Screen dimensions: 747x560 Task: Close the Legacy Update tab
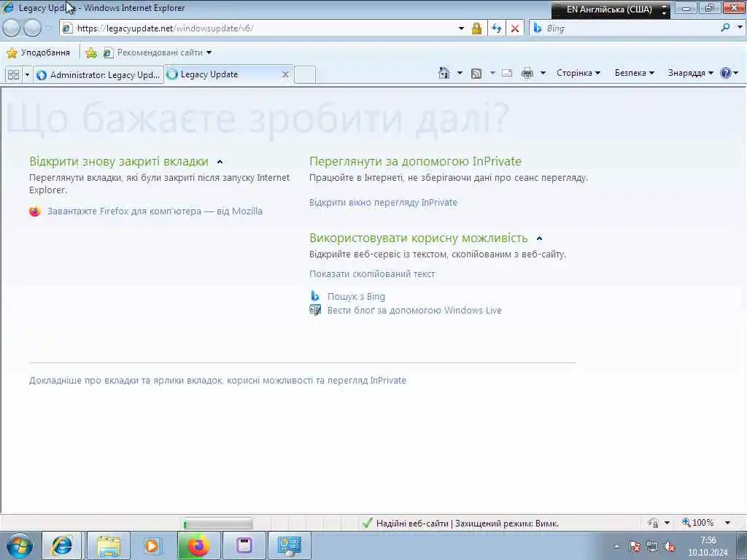(x=285, y=74)
